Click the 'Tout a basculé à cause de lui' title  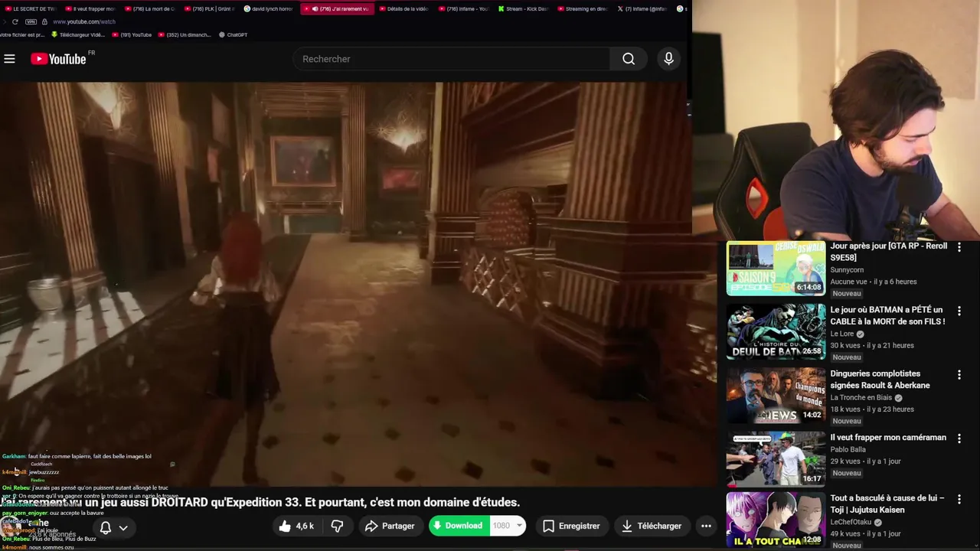click(x=887, y=504)
